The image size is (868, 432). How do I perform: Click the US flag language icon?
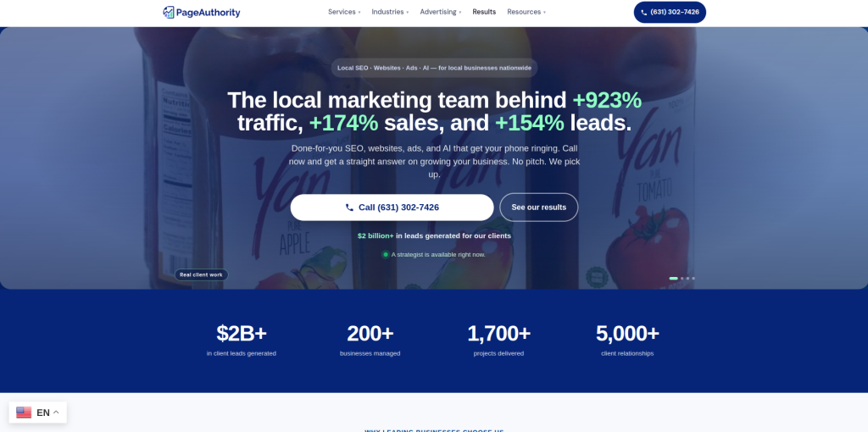24,412
